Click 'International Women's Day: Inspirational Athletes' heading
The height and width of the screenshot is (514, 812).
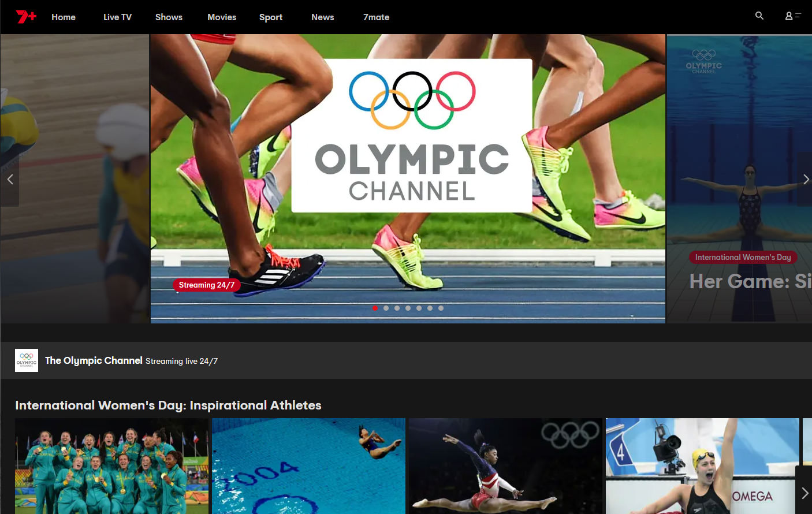[x=168, y=405]
